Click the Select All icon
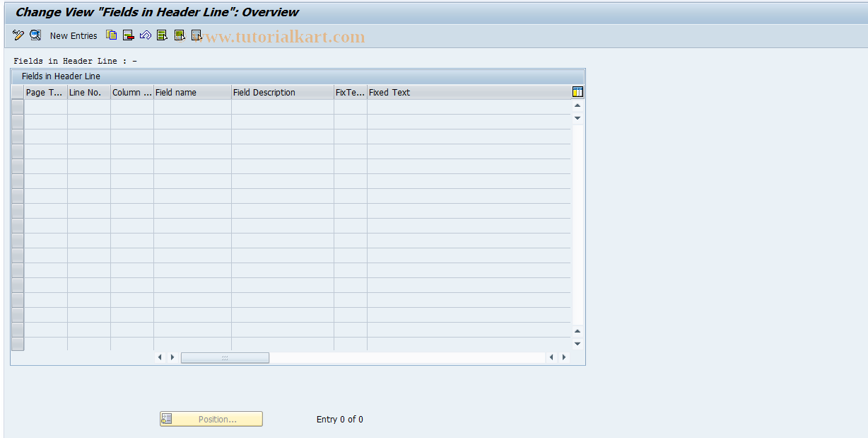Viewport: 868px width, 438px height. click(162, 35)
